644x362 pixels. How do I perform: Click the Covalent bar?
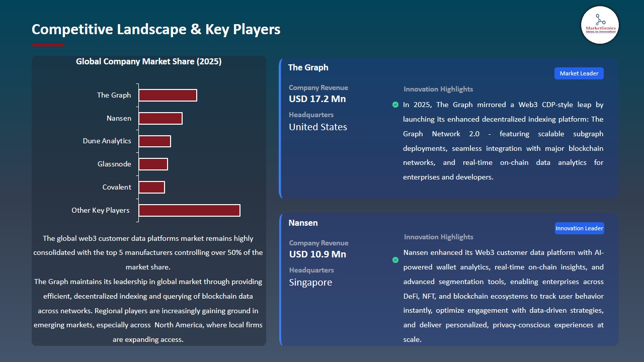point(151,187)
